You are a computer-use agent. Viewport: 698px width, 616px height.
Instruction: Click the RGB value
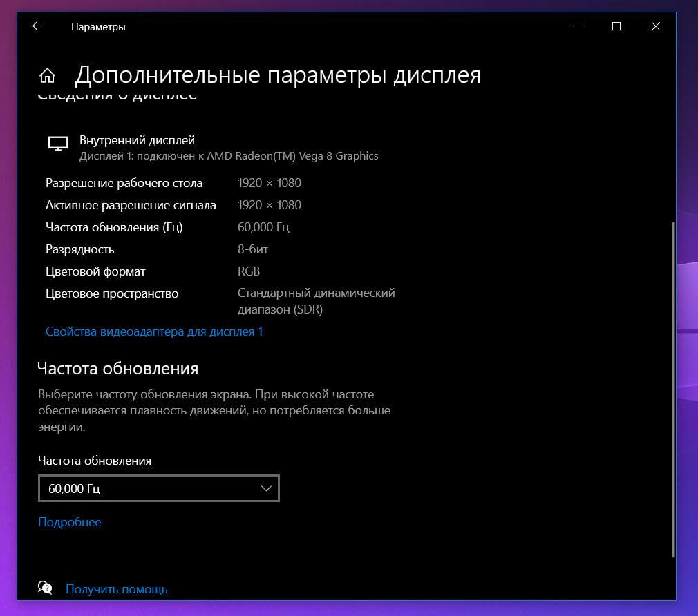click(x=249, y=271)
